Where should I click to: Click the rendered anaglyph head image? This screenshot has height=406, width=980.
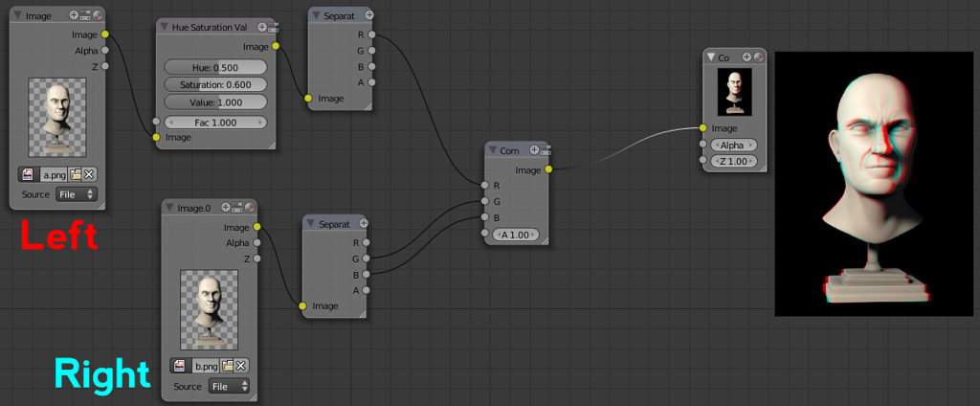click(x=874, y=184)
